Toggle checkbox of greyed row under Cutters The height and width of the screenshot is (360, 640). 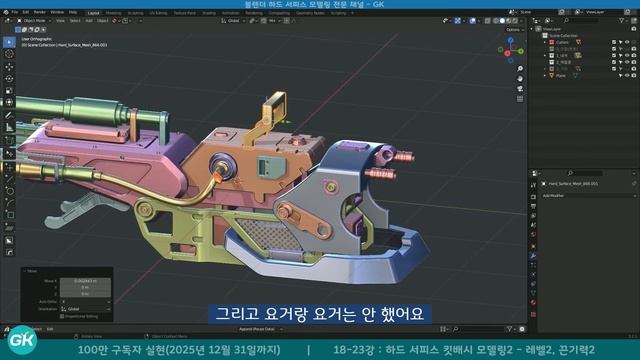coord(614,49)
